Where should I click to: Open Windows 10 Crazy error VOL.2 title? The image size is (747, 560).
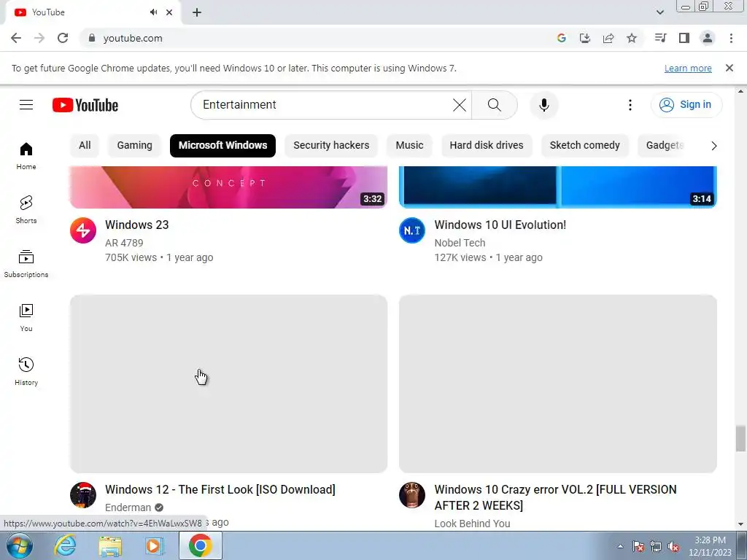(x=555, y=497)
